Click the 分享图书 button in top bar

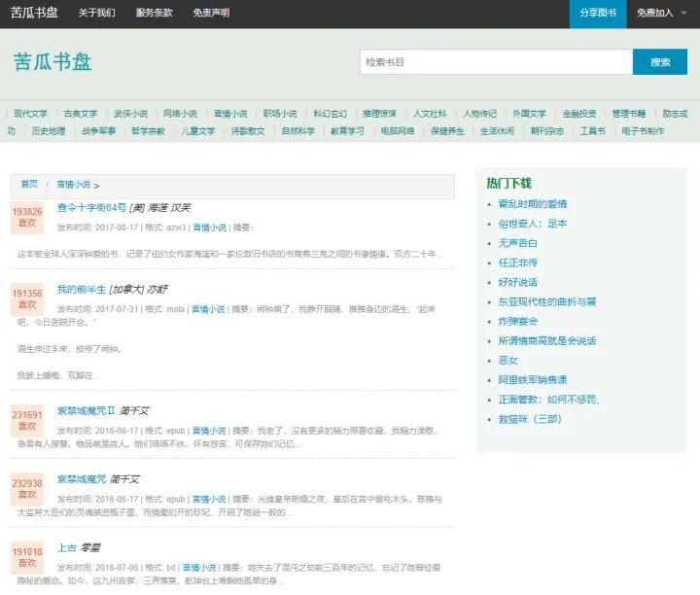598,14
